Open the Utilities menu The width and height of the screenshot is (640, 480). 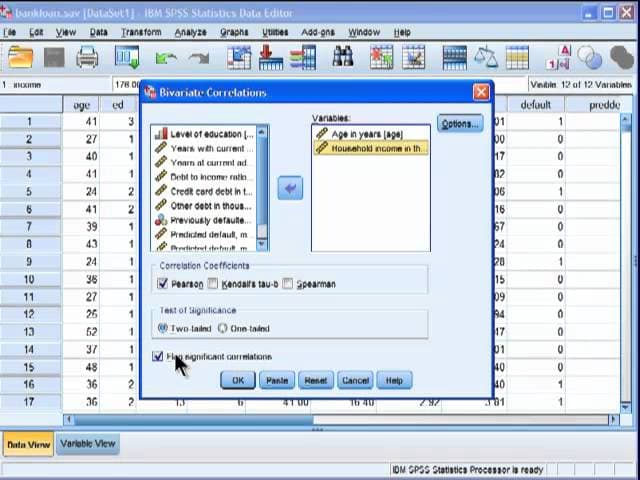click(x=275, y=32)
